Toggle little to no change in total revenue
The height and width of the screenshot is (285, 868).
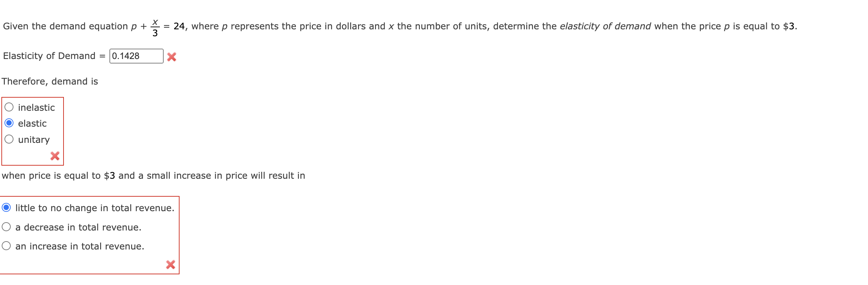[6, 208]
